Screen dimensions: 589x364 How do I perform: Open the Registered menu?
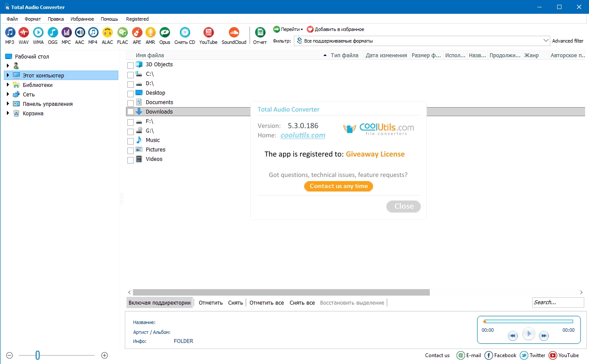coord(137,19)
